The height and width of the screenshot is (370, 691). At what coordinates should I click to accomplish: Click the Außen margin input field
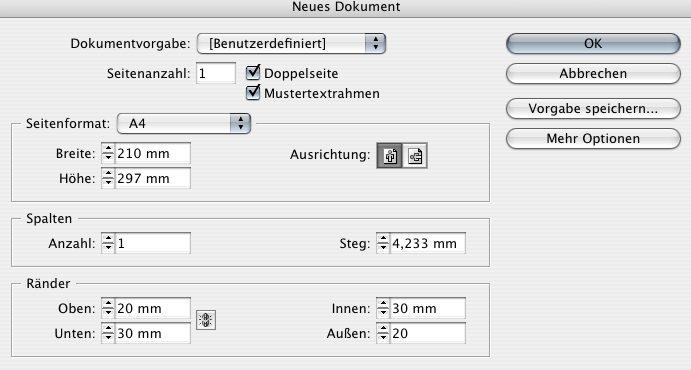427,333
